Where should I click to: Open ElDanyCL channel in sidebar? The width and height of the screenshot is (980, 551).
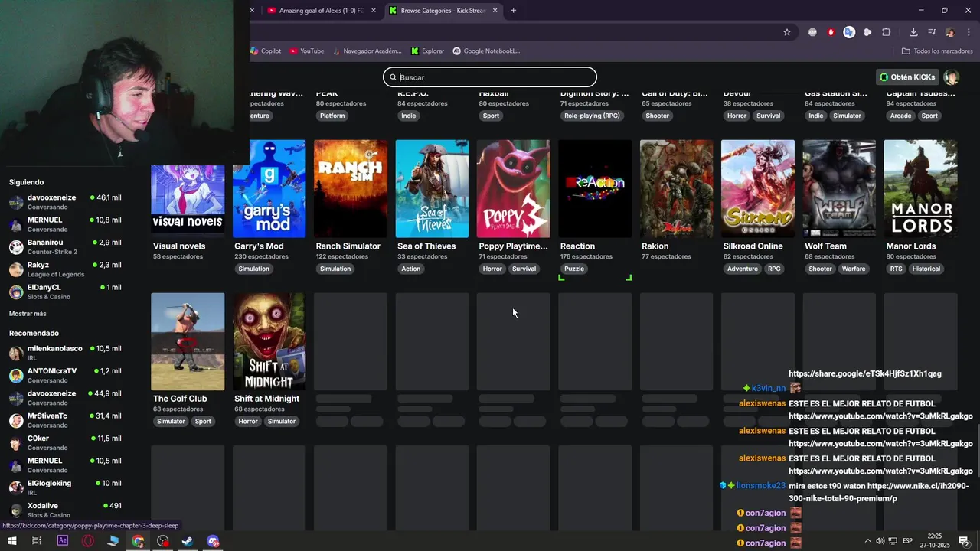pyautogui.click(x=64, y=292)
